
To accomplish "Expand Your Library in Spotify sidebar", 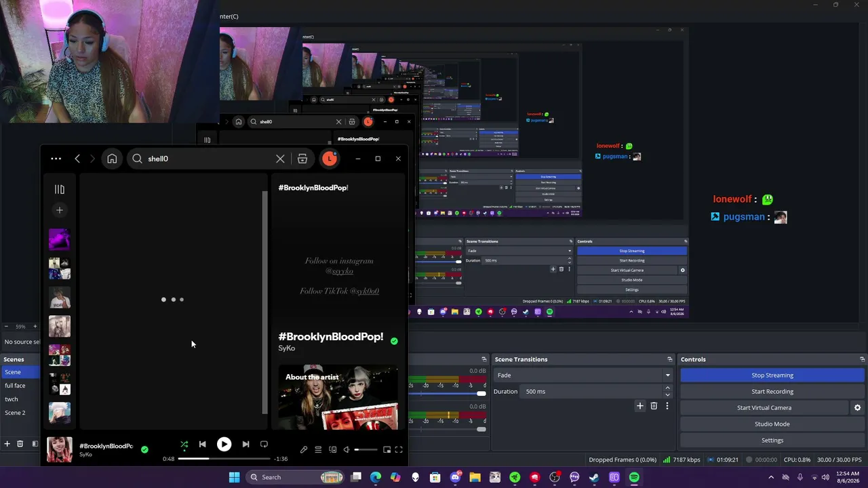I will [x=60, y=190].
